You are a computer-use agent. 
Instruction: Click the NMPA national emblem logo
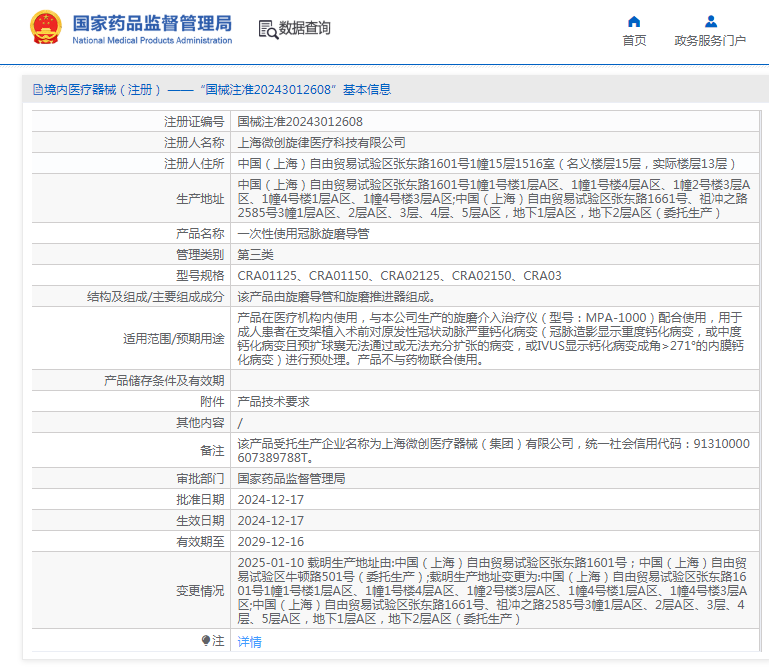click(x=46, y=27)
